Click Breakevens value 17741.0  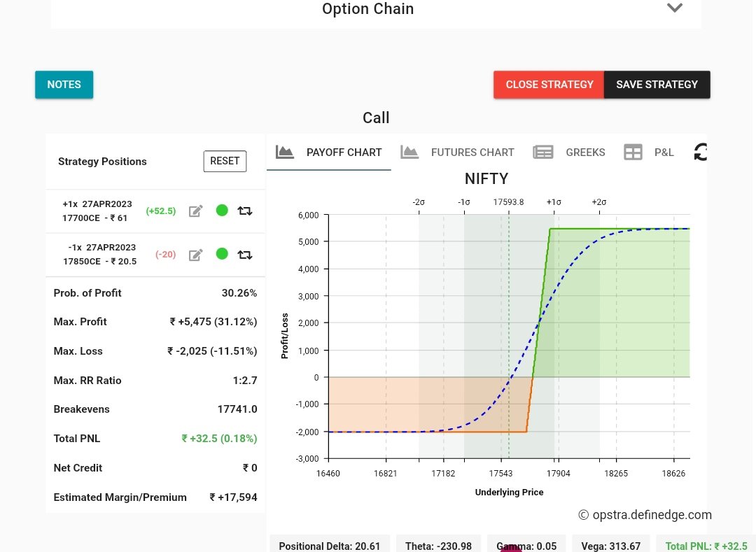click(237, 409)
